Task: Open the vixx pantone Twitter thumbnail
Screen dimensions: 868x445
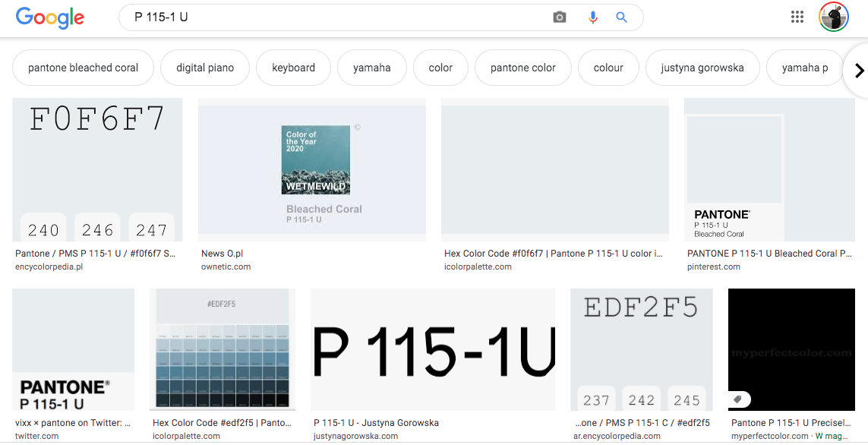Action: 73,349
